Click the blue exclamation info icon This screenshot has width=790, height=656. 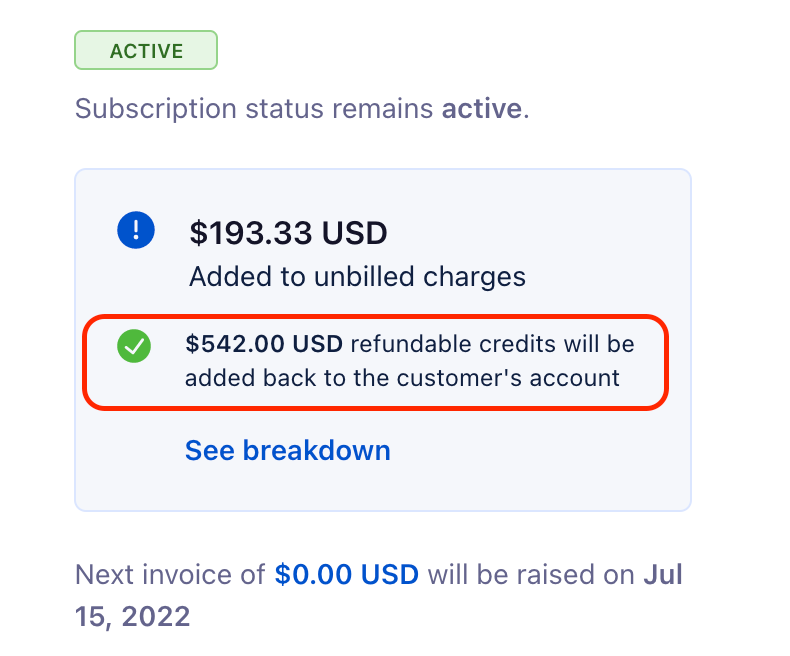pos(136,230)
